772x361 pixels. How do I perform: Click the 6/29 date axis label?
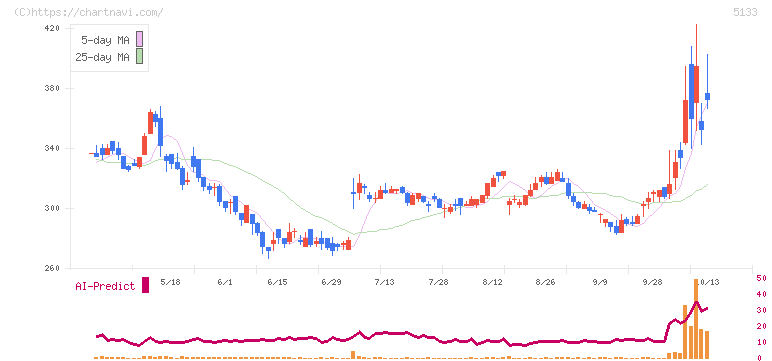pyautogui.click(x=331, y=282)
